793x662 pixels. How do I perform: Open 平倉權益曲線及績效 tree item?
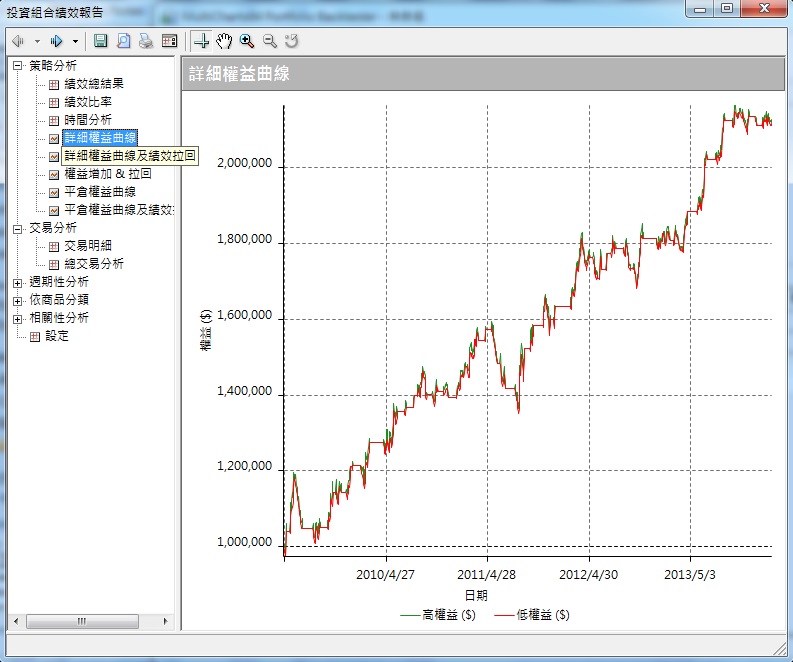(x=119, y=210)
